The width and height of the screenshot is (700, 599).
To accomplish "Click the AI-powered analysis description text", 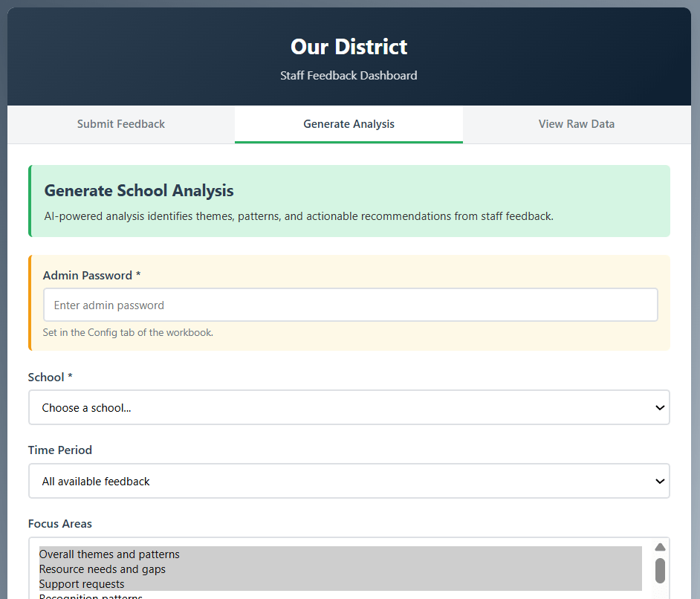I will click(x=299, y=216).
